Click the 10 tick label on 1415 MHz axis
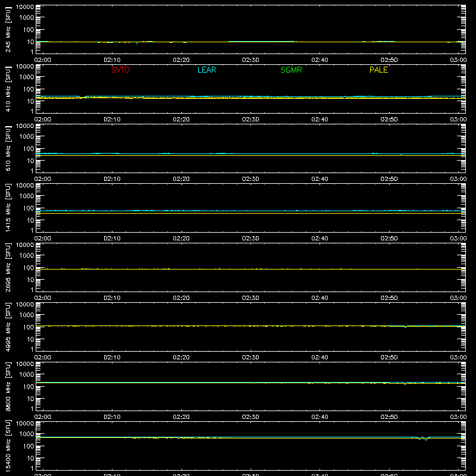 pyautogui.click(x=30, y=220)
